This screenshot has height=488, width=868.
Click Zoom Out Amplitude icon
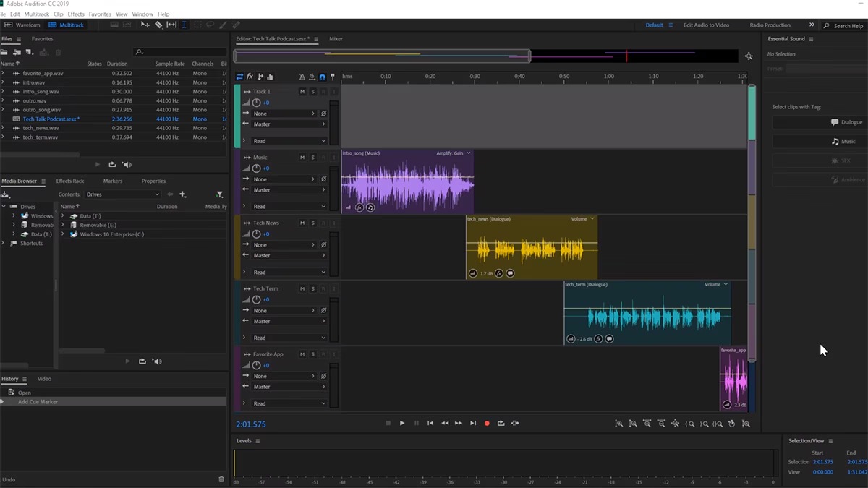tap(633, 424)
